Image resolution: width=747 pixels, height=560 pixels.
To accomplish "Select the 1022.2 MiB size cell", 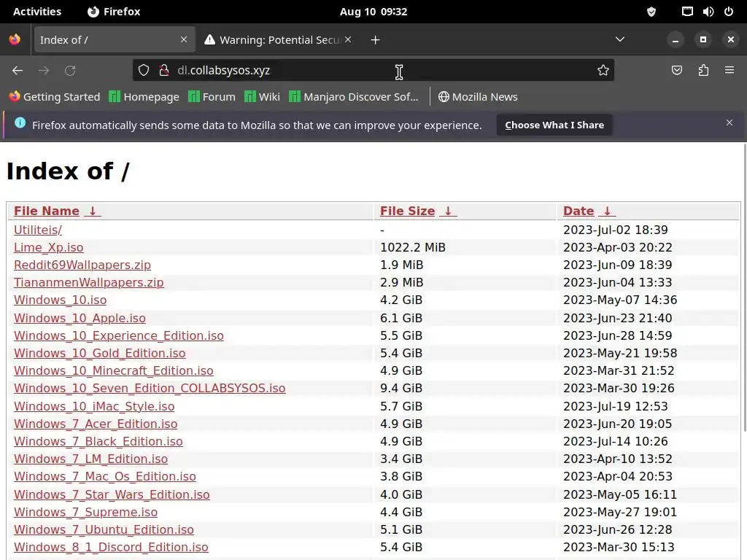I will [x=413, y=248].
